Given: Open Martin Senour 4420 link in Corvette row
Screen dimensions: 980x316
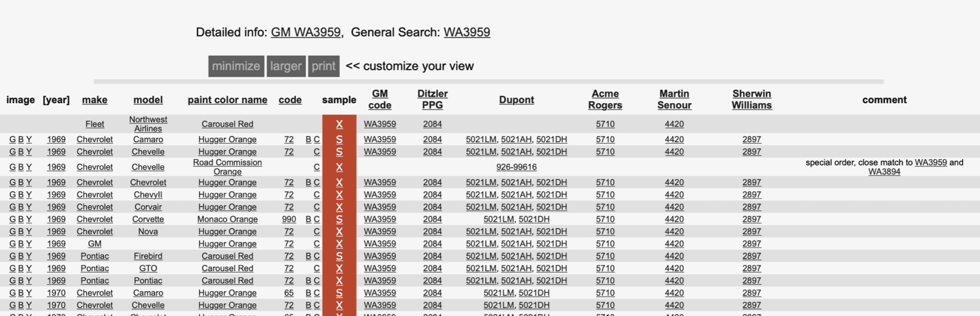Looking at the screenshot, I should click(x=674, y=219).
